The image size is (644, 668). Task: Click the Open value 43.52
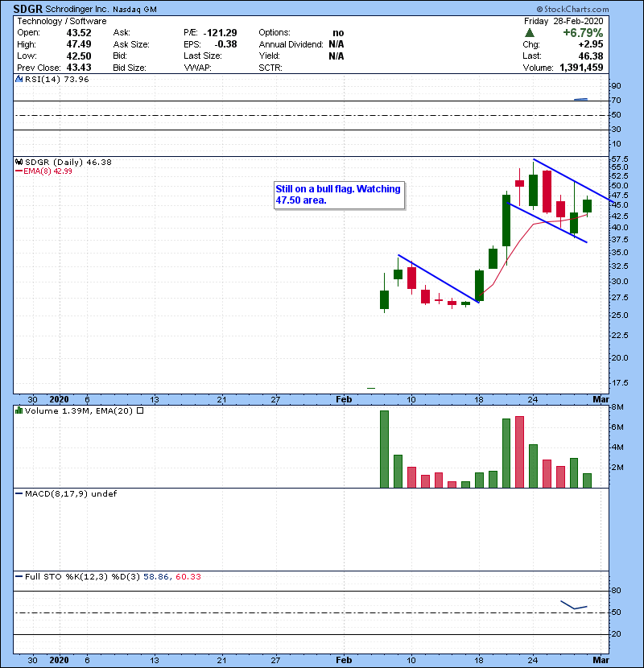[x=79, y=33]
